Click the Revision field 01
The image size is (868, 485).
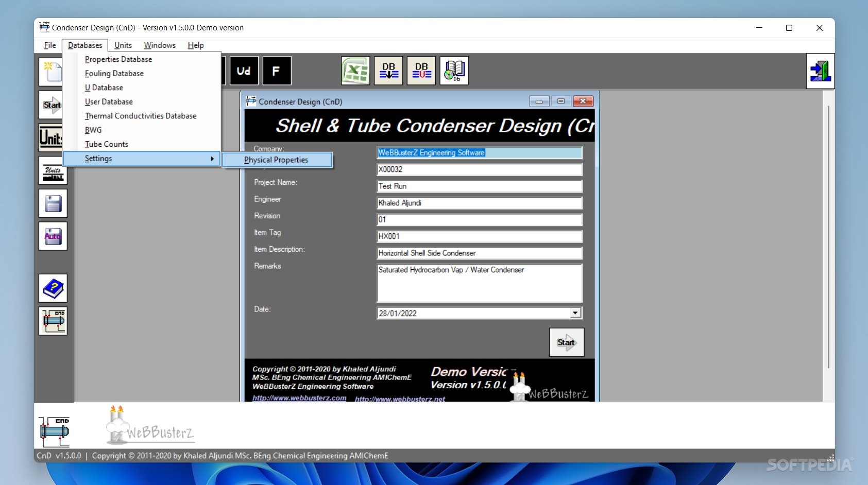(x=480, y=220)
